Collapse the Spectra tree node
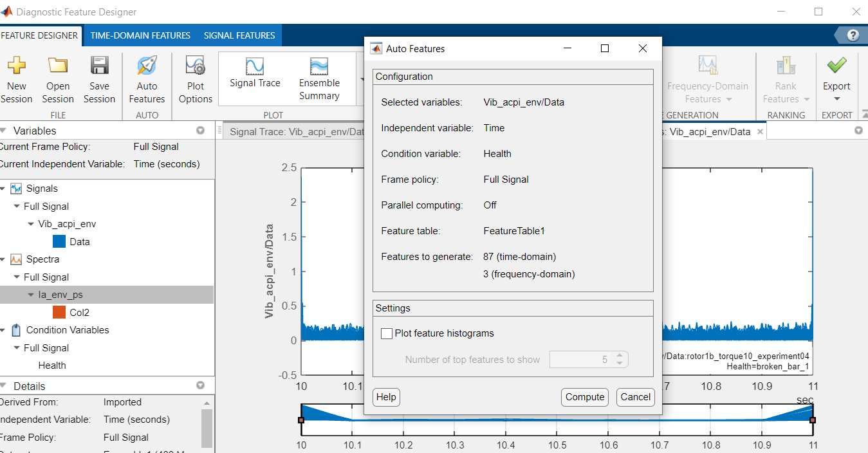Image resolution: width=868 pixels, height=453 pixels. 3,259
